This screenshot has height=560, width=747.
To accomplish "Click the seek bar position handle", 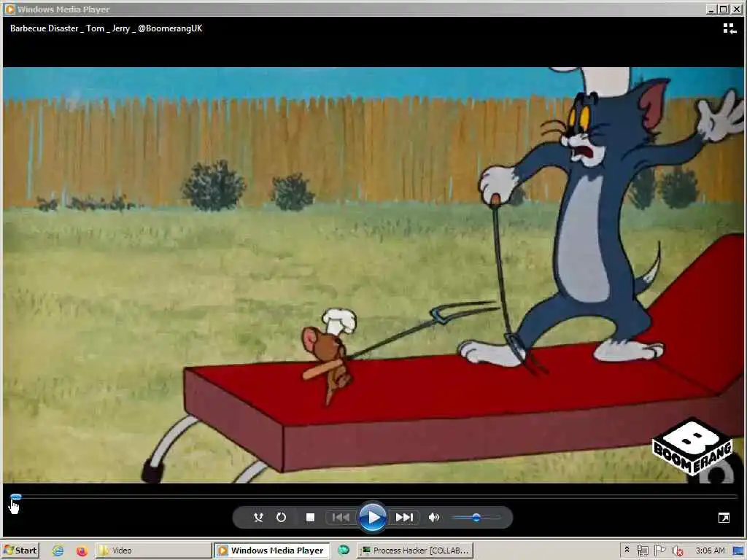I will (x=16, y=497).
